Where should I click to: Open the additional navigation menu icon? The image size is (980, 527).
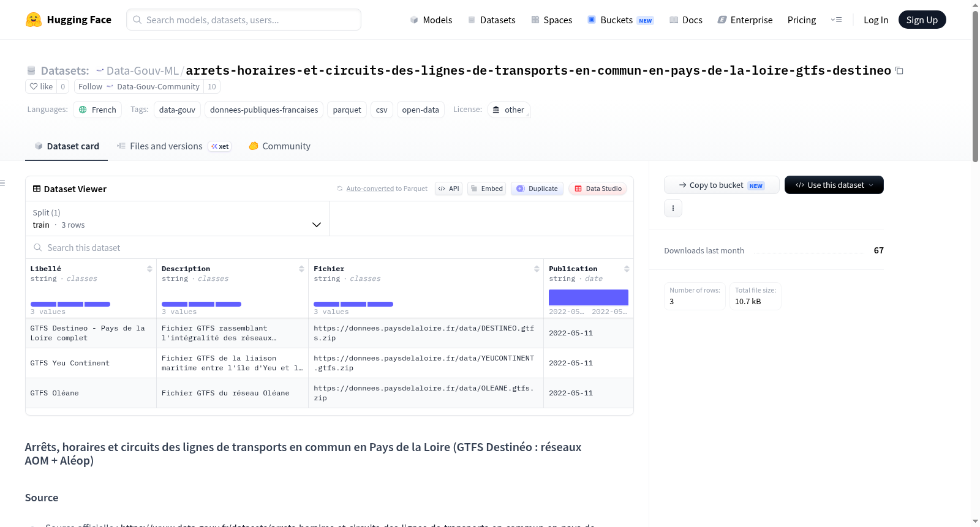836,20
